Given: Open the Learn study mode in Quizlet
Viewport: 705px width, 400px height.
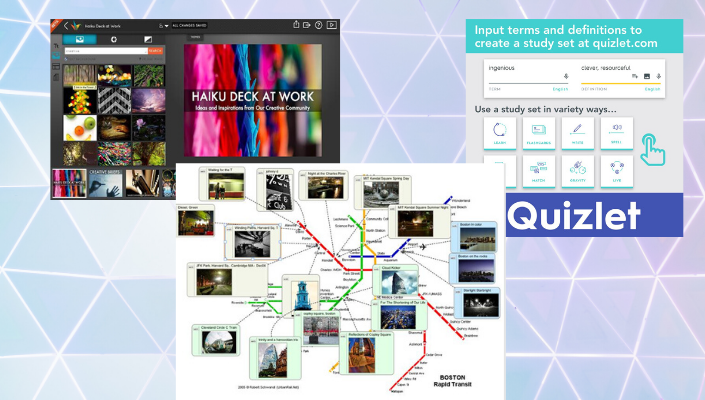Looking at the screenshot, I should click(500, 133).
